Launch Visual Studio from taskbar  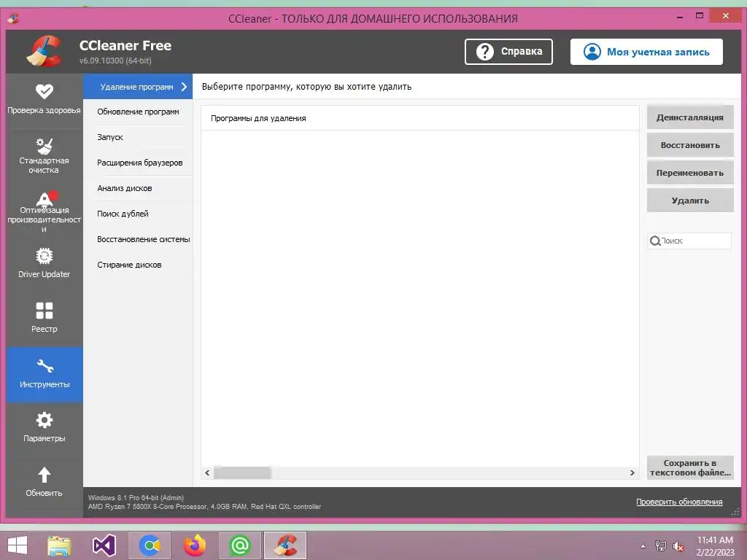coord(104,545)
